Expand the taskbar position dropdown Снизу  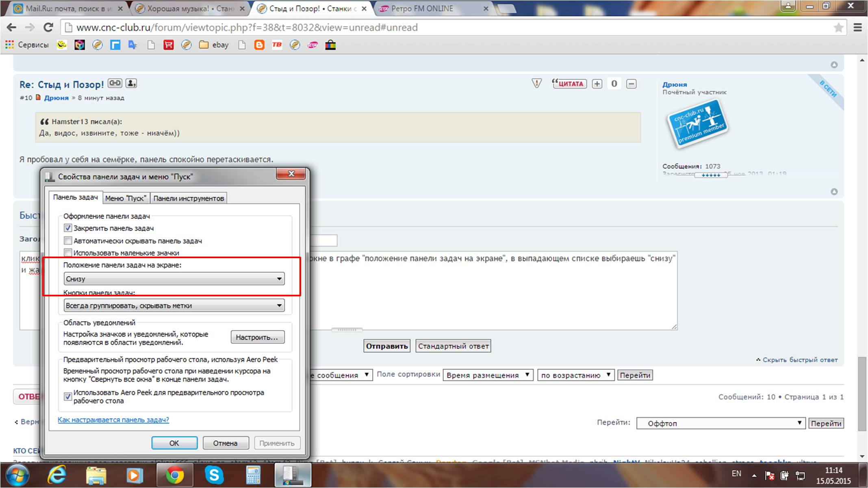pos(174,279)
